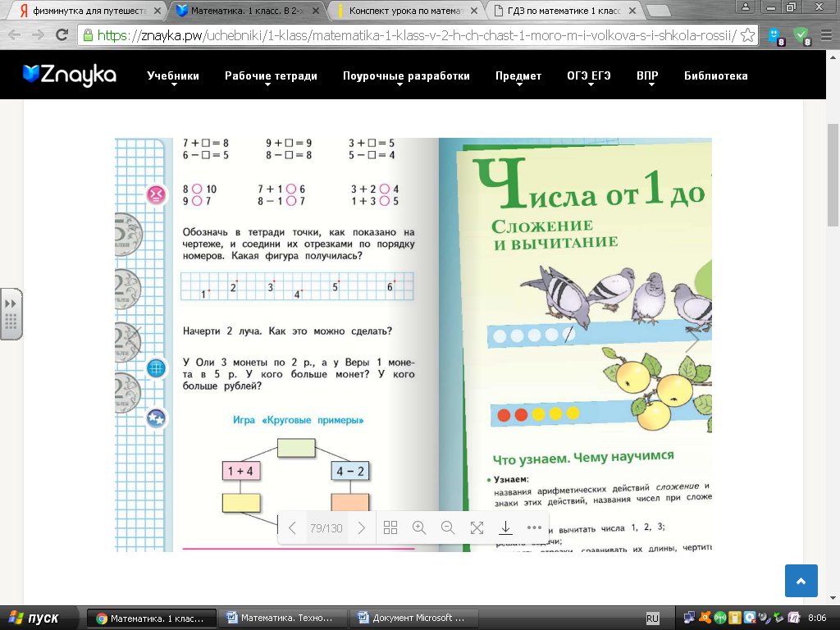This screenshot has width=840, height=630.
Task: Close the ГДЗ по математике tab
Action: point(632,11)
